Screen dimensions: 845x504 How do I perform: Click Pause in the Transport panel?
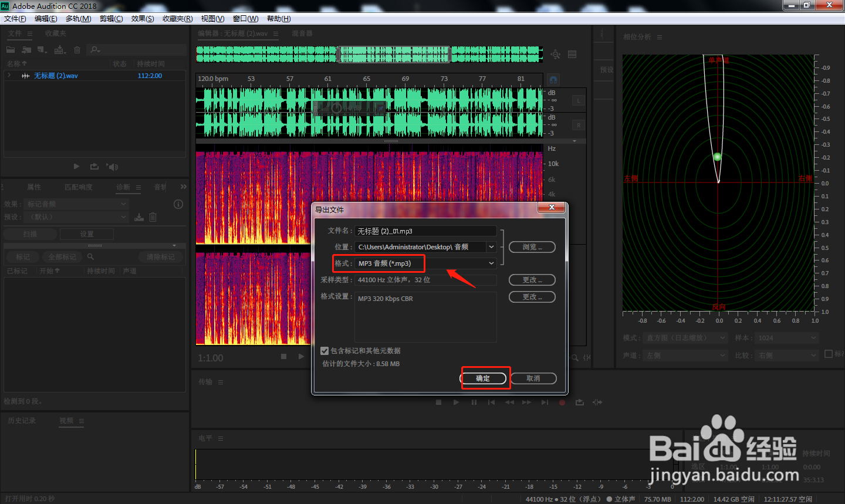[474, 402]
